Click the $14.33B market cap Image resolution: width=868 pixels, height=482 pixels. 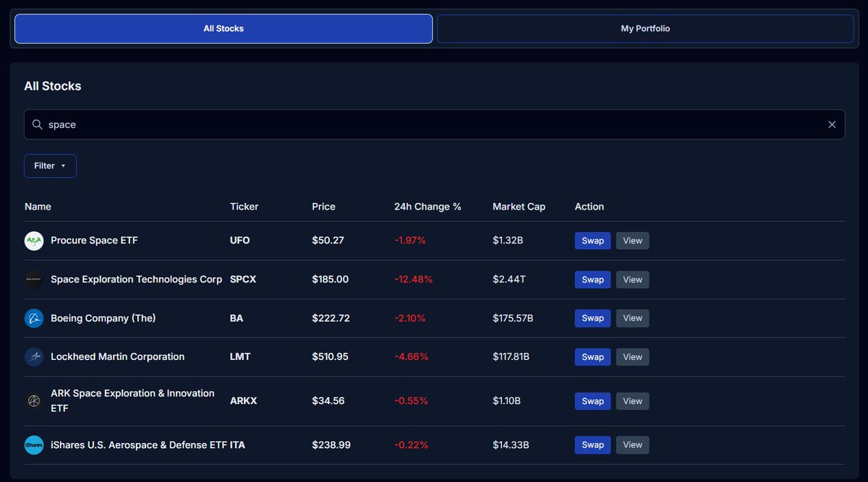point(510,445)
